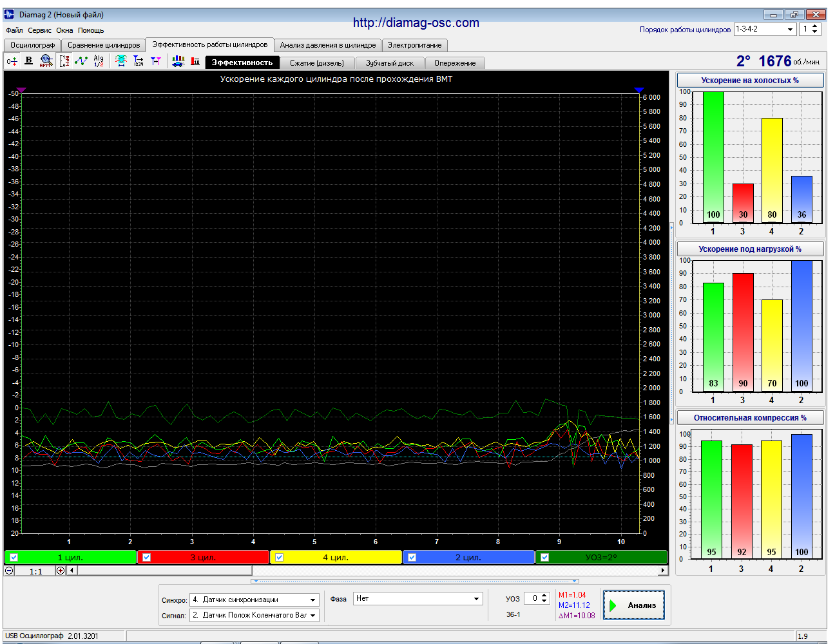The image size is (835, 644).
Task: Click the red idle acceleration bar labeled 30
Action: tap(743, 204)
